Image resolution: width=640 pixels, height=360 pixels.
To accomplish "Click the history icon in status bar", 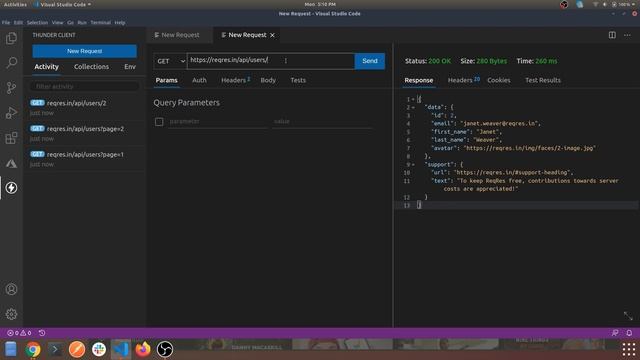I will 42,333.
